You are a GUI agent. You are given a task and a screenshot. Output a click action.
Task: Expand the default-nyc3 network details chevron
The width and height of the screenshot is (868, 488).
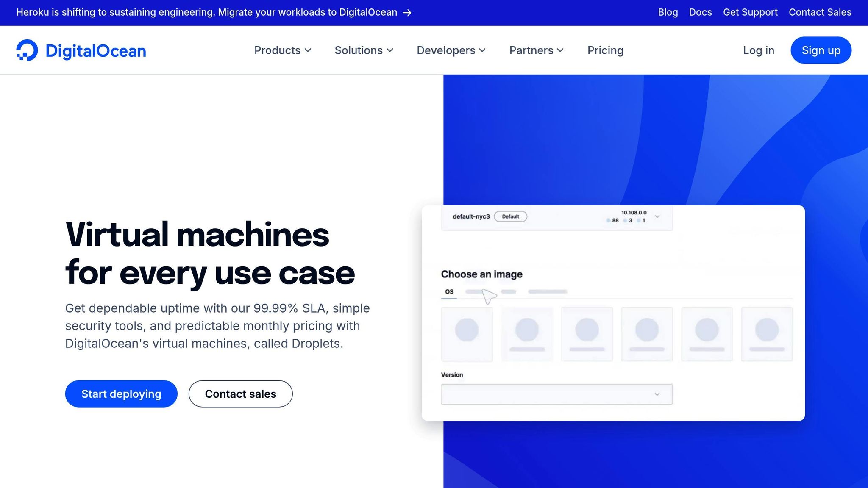tap(657, 216)
